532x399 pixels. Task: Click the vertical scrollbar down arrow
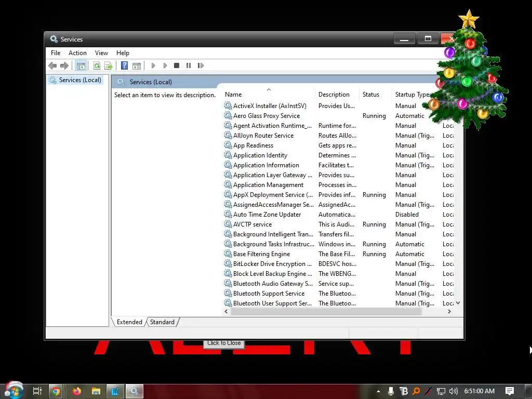[x=458, y=303]
